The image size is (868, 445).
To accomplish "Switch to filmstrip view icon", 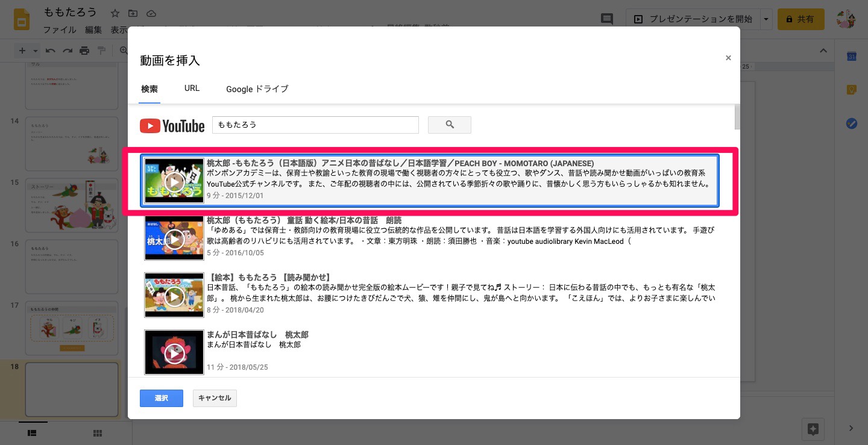I will (33, 433).
